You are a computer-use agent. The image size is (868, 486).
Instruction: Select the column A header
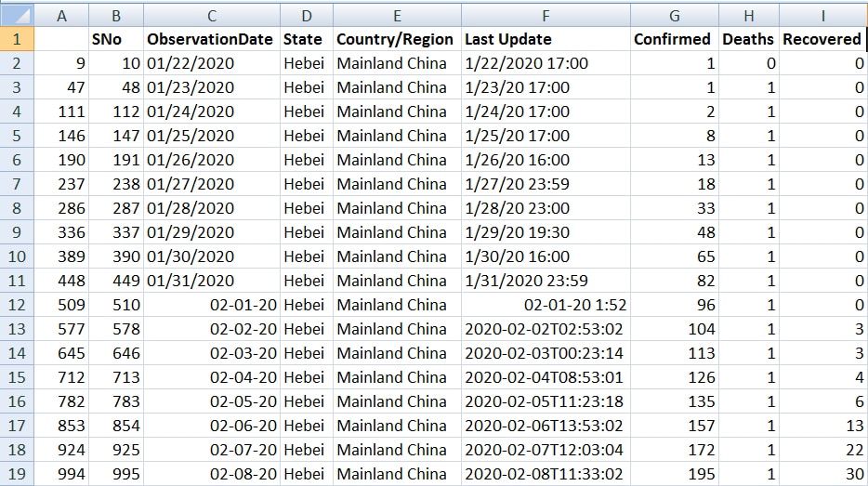tap(62, 16)
